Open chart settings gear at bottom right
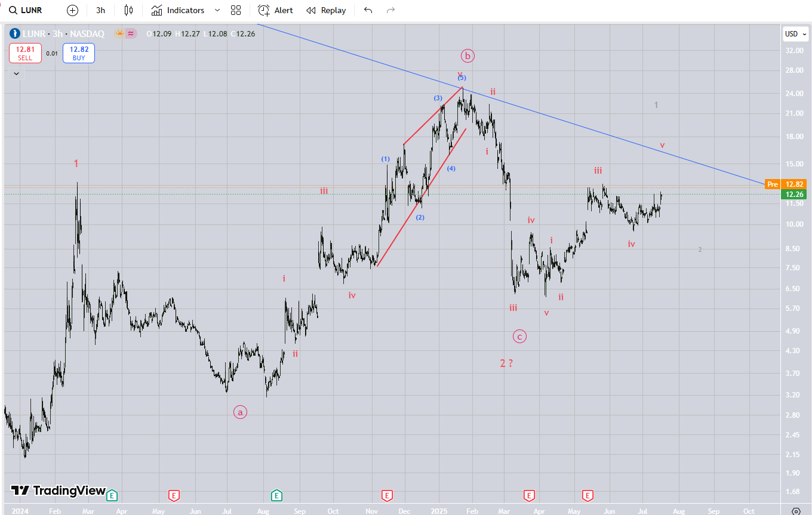The width and height of the screenshot is (812, 515). pos(796,511)
